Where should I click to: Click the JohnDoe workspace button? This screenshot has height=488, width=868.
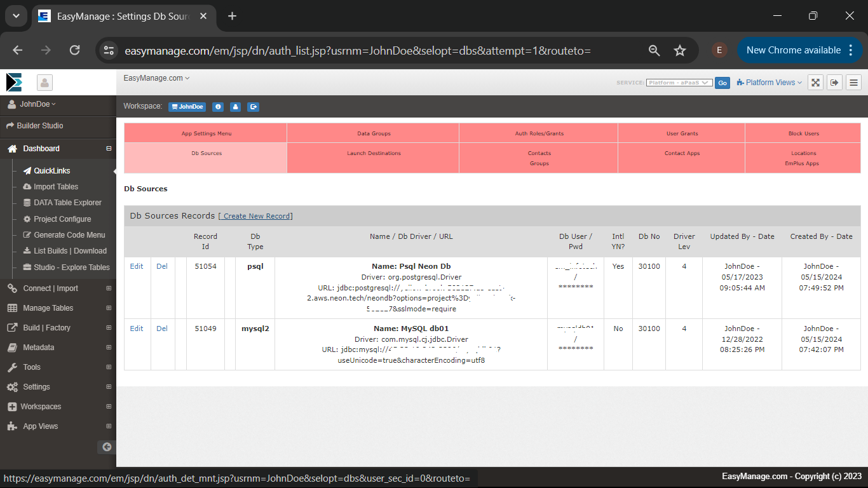pos(187,107)
